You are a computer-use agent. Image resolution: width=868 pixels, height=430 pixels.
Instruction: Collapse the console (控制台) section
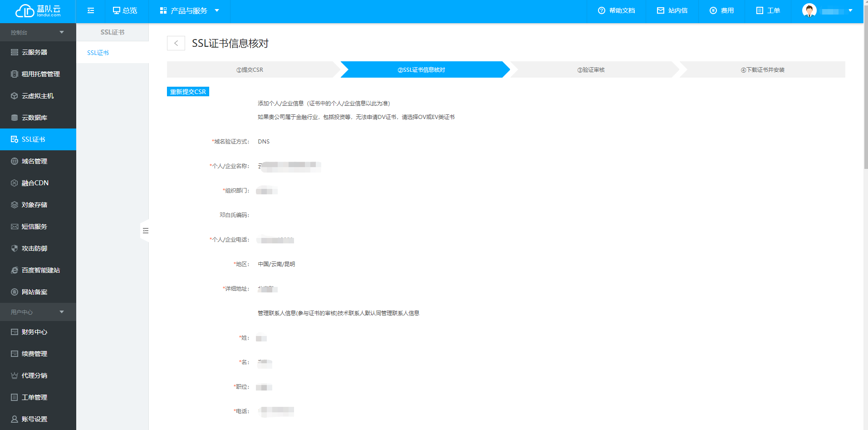click(x=62, y=32)
